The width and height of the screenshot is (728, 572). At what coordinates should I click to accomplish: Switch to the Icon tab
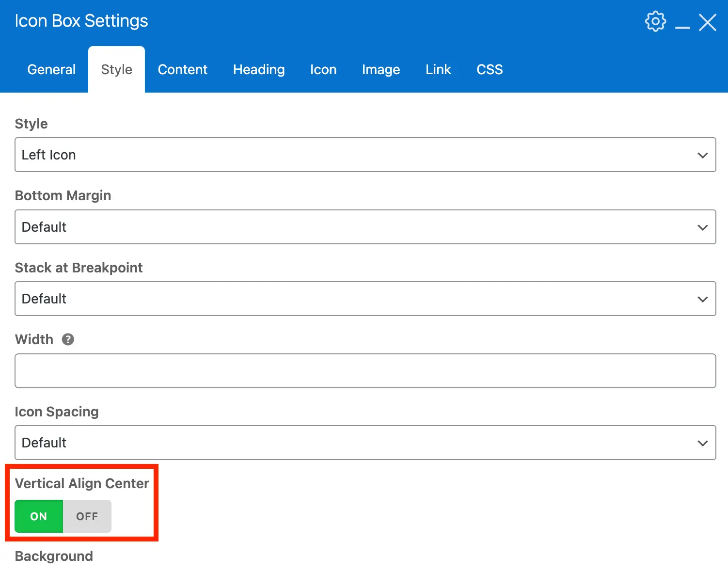tap(323, 69)
